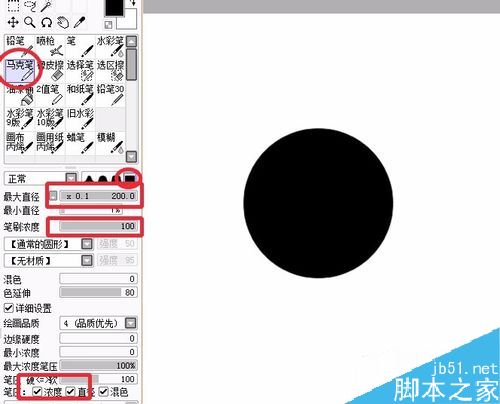This screenshot has height=404, width=500.
Task: Open the 最大直径 scale multiplier dropdown
Action: [x=53, y=196]
